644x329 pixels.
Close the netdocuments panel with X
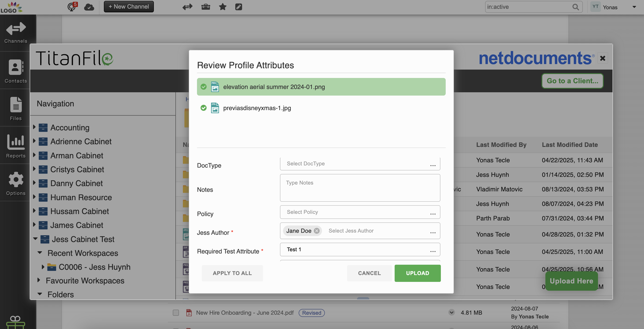click(602, 58)
